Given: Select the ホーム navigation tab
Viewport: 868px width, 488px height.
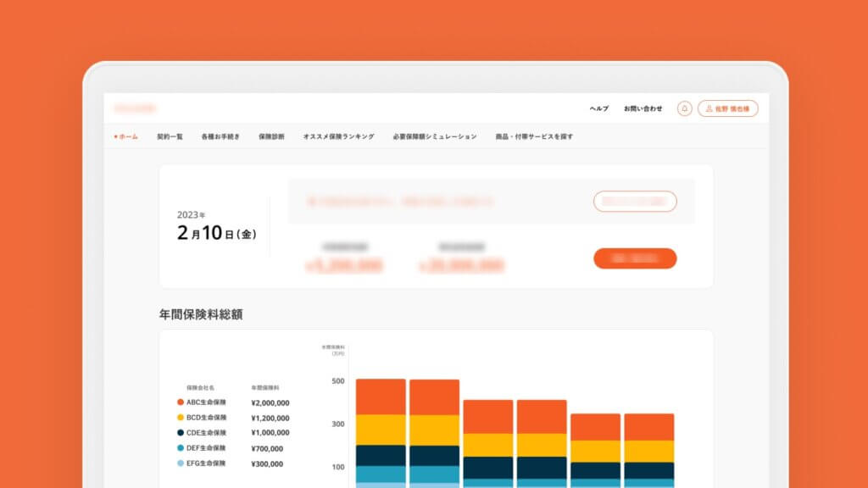Looking at the screenshot, I should pyautogui.click(x=126, y=136).
